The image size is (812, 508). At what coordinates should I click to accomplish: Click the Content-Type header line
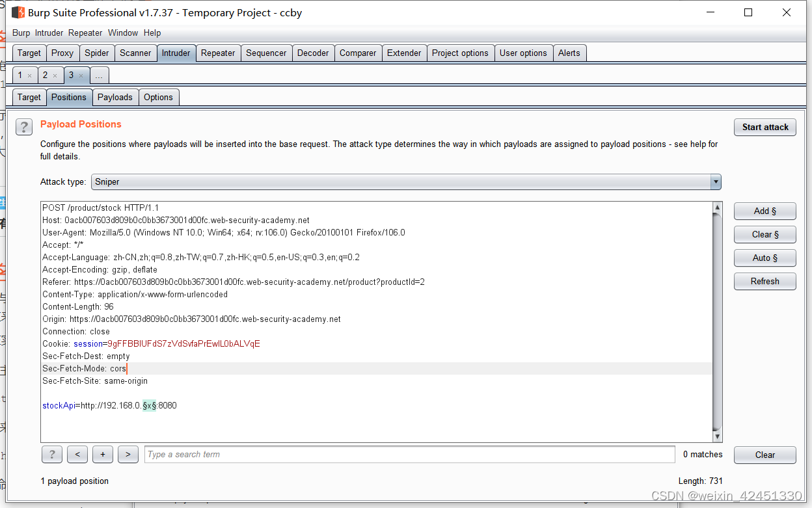[x=135, y=295]
